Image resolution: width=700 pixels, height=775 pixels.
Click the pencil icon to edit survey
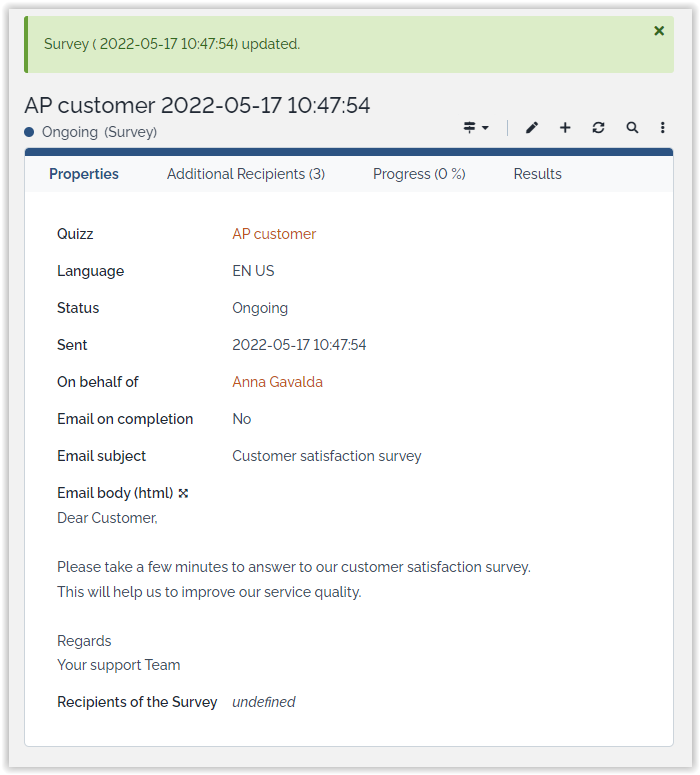532,128
